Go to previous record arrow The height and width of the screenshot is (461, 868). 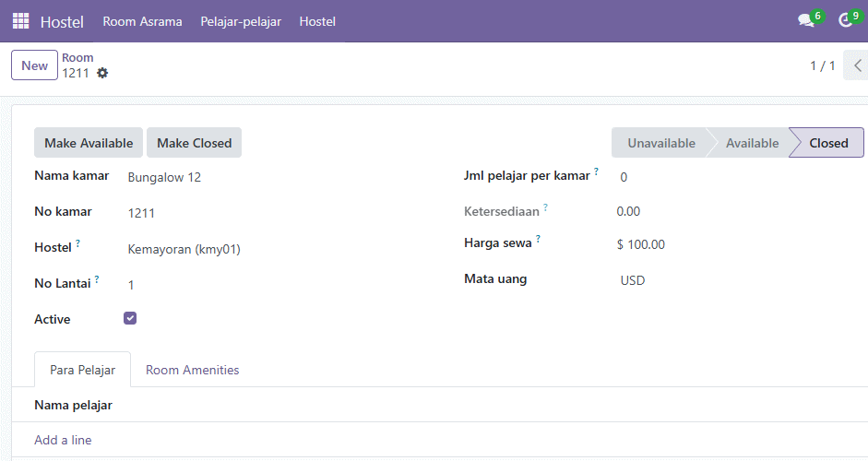[857, 65]
